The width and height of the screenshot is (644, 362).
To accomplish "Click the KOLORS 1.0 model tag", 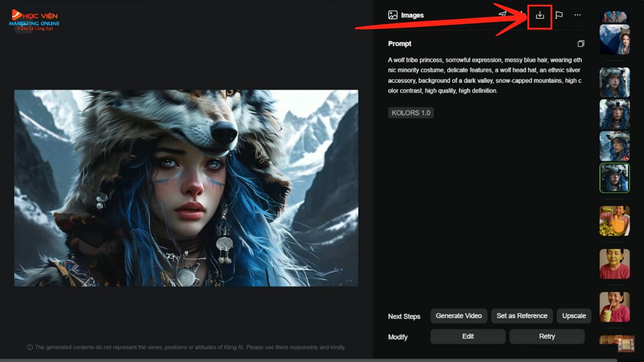I will pyautogui.click(x=411, y=113).
